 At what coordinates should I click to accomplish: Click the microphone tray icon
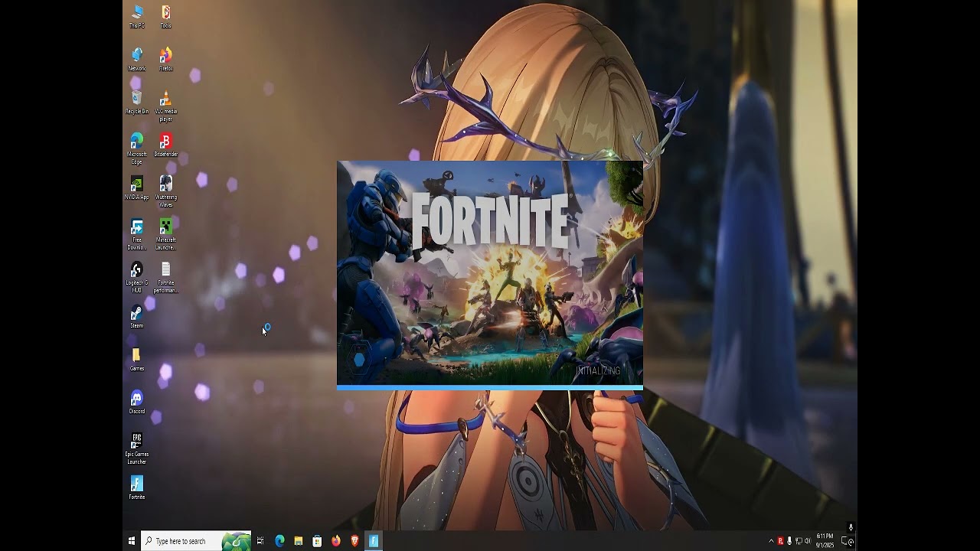789,541
